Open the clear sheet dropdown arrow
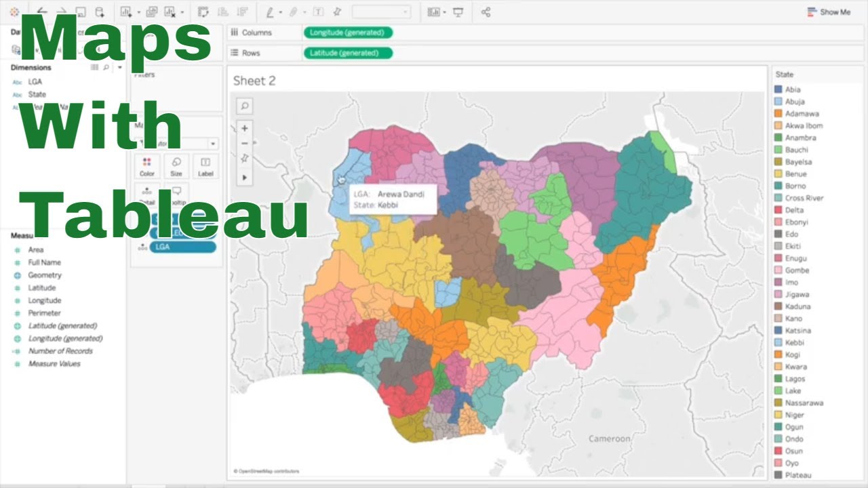868x488 pixels. coord(182,12)
